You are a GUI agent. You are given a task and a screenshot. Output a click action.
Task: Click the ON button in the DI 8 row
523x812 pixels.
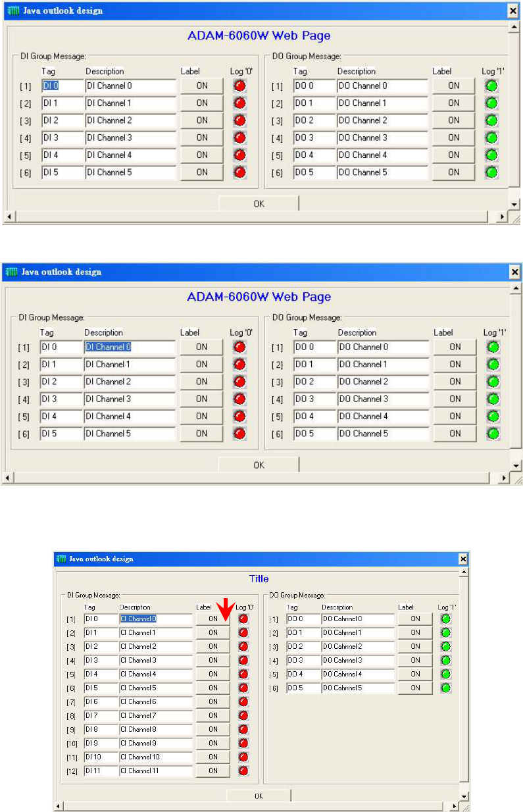[x=213, y=729]
